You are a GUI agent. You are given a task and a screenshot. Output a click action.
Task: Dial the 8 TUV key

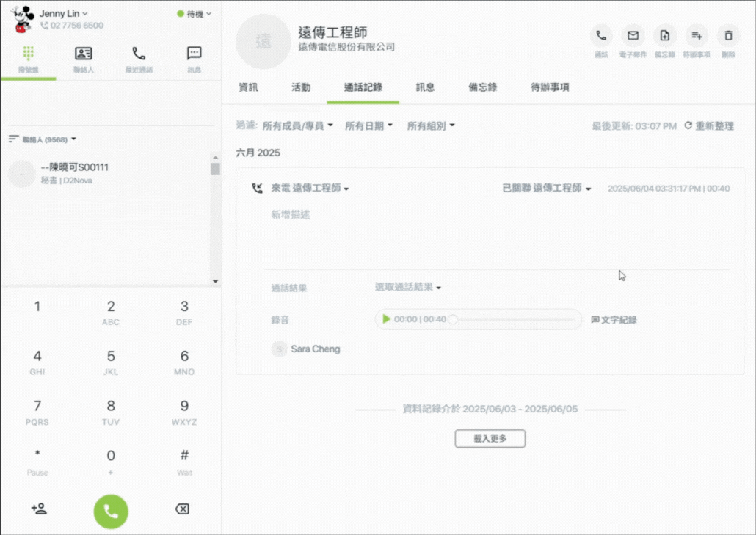111,412
